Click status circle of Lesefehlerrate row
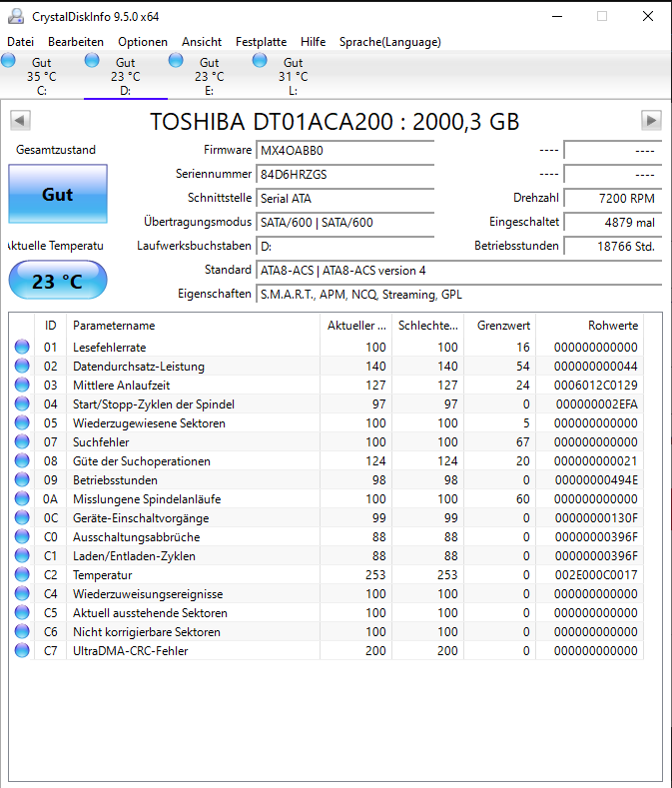This screenshot has width=672, height=788. click(x=22, y=347)
